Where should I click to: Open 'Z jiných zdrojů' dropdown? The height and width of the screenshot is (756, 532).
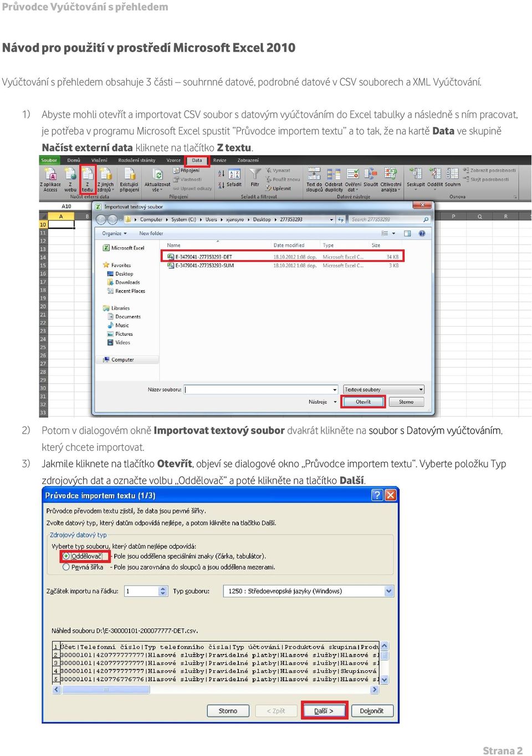click(x=105, y=179)
